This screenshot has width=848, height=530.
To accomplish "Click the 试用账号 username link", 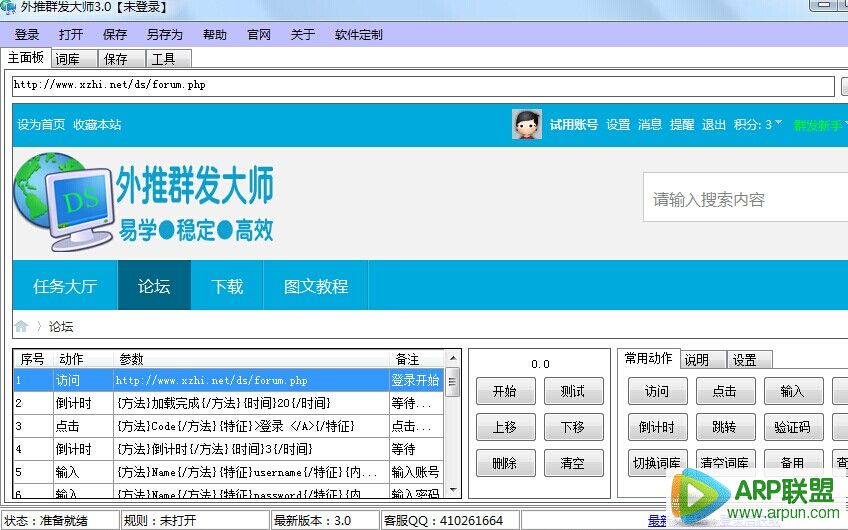I will click(574, 124).
